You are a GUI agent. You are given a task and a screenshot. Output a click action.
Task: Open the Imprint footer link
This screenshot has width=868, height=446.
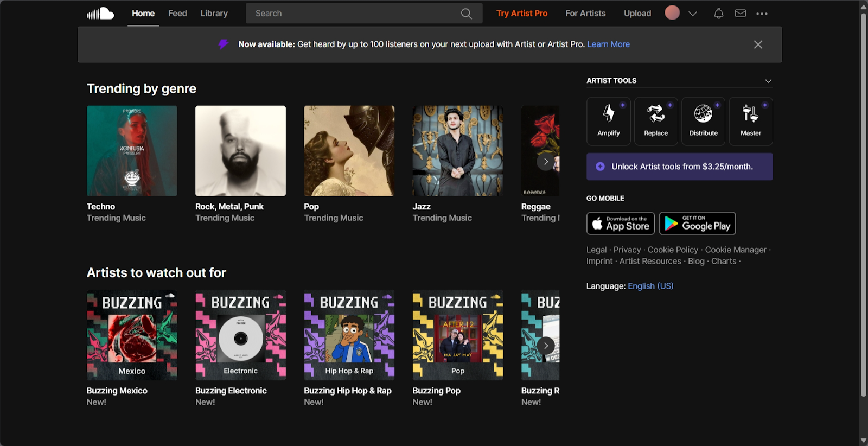click(x=599, y=261)
